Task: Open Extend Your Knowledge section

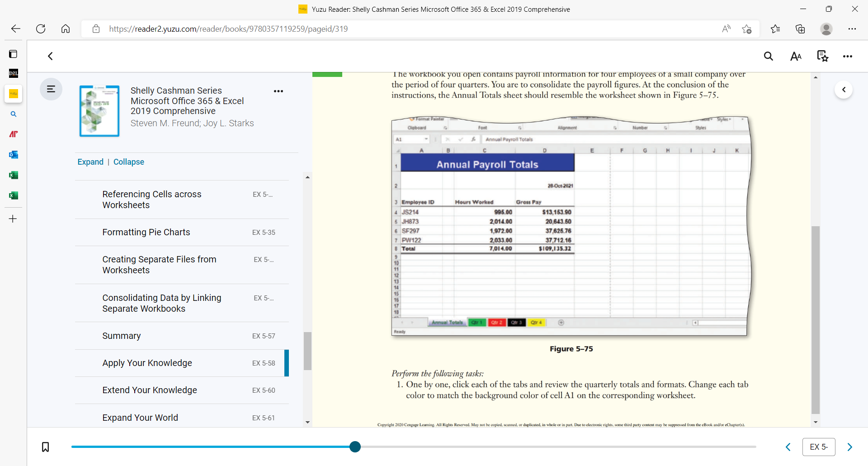Action: (x=182, y=390)
